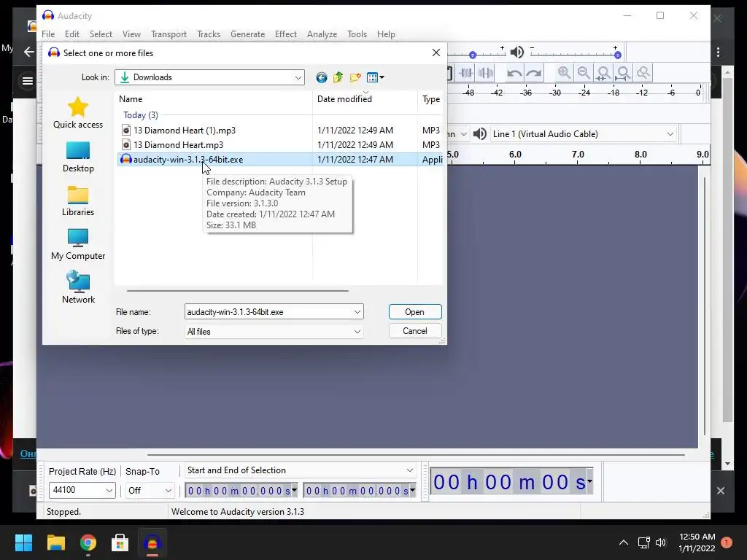This screenshot has width=747, height=560.
Task: Select 13 Diamond Heart (1).mp3 file
Action: coord(185,130)
